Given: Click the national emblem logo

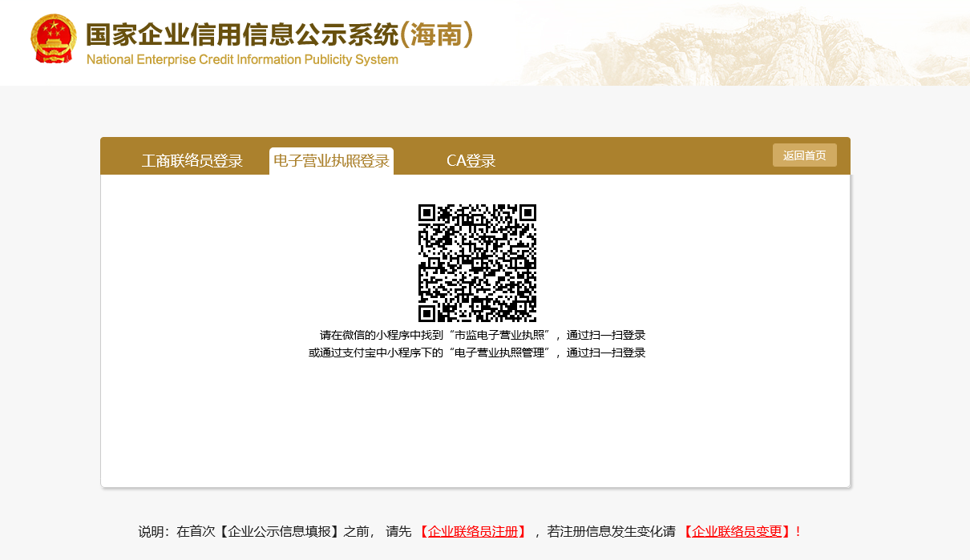Looking at the screenshot, I should pyautogui.click(x=54, y=38).
